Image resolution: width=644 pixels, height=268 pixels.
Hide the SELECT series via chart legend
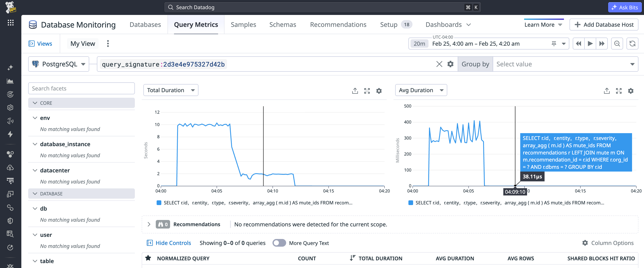click(x=159, y=203)
